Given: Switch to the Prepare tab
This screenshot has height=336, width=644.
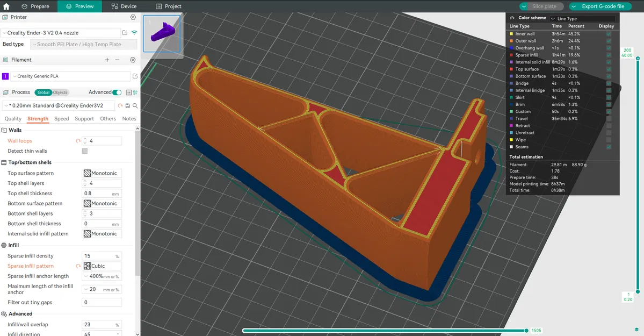Looking at the screenshot, I should pyautogui.click(x=35, y=6).
